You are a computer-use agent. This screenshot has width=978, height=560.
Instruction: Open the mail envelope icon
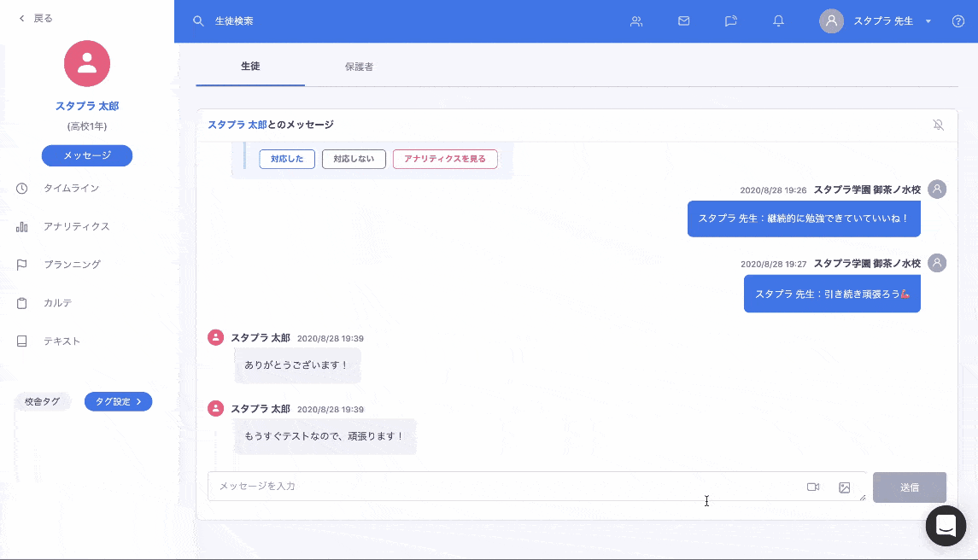click(x=683, y=21)
